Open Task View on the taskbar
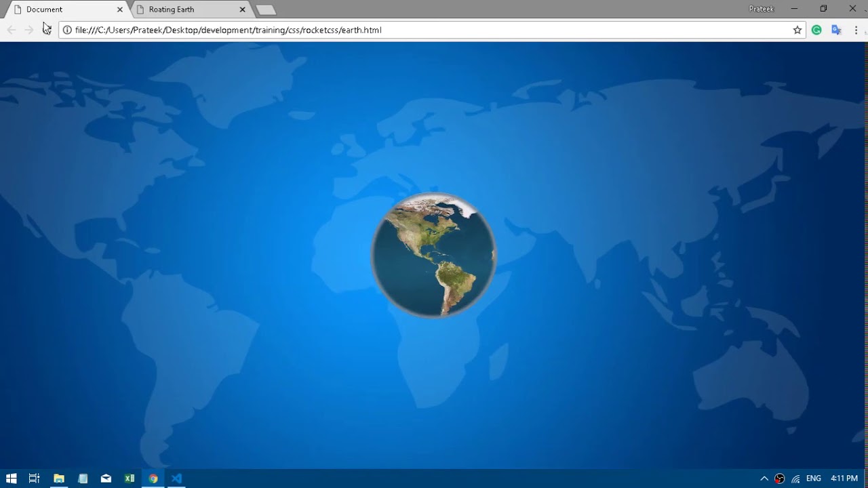868x488 pixels. coord(34,479)
